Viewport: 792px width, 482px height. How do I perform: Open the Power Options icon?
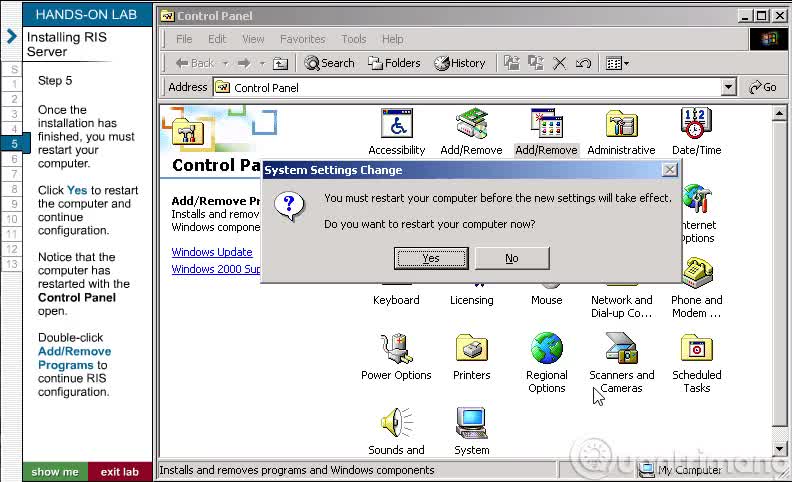click(x=397, y=348)
